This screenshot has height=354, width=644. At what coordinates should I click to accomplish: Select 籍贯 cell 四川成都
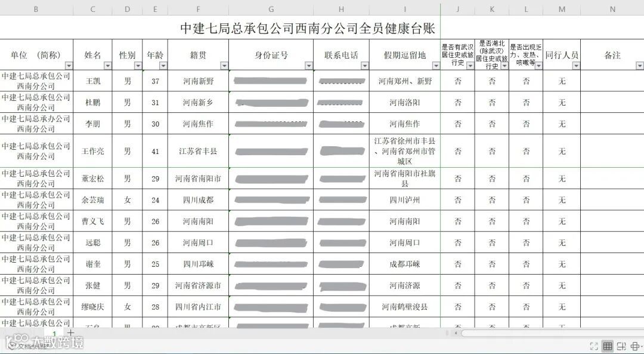[199, 200]
